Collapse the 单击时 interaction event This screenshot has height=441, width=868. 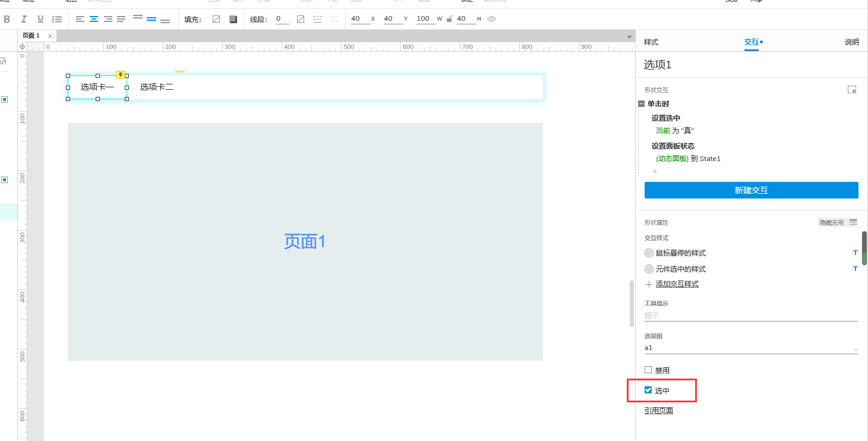tap(641, 103)
